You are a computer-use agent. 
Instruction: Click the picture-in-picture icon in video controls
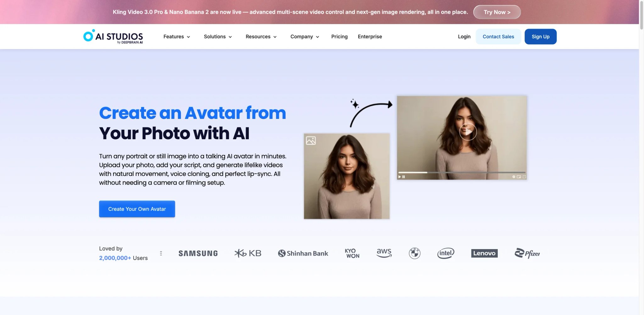pos(519,177)
